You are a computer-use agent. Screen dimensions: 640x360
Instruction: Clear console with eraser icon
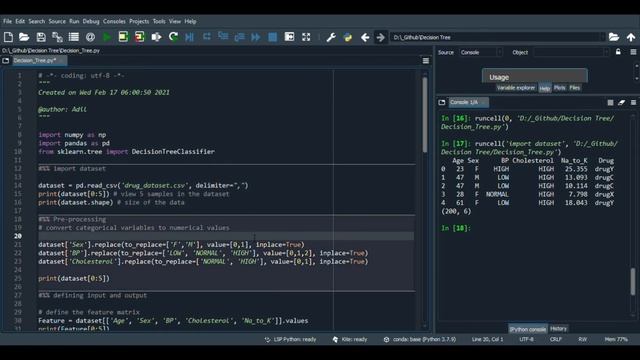pos(621,102)
